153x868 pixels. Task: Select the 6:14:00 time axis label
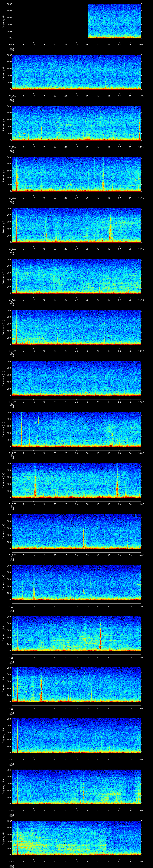[x=12, y=300]
